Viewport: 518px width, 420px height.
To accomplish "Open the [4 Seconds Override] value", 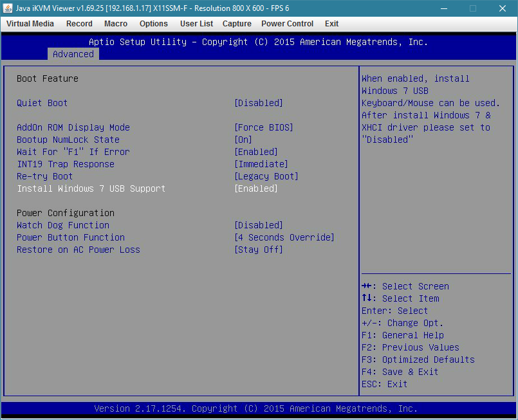I will pyautogui.click(x=284, y=237).
